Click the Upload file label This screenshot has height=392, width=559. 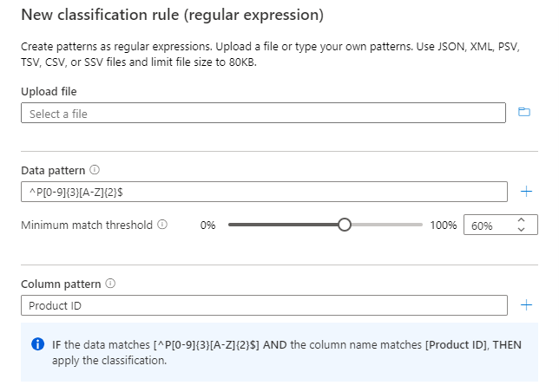click(54, 91)
